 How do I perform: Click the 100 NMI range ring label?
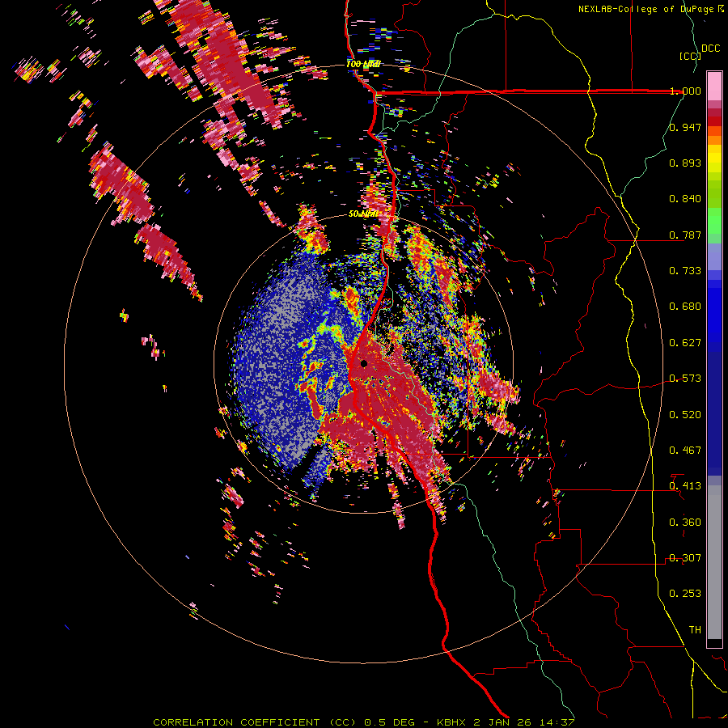(363, 64)
